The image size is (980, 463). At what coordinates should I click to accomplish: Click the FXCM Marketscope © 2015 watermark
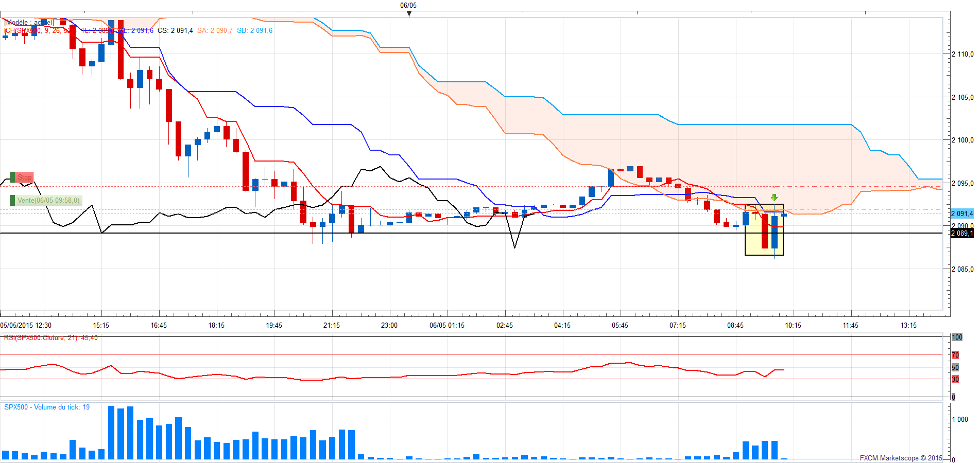pyautogui.click(x=901, y=458)
